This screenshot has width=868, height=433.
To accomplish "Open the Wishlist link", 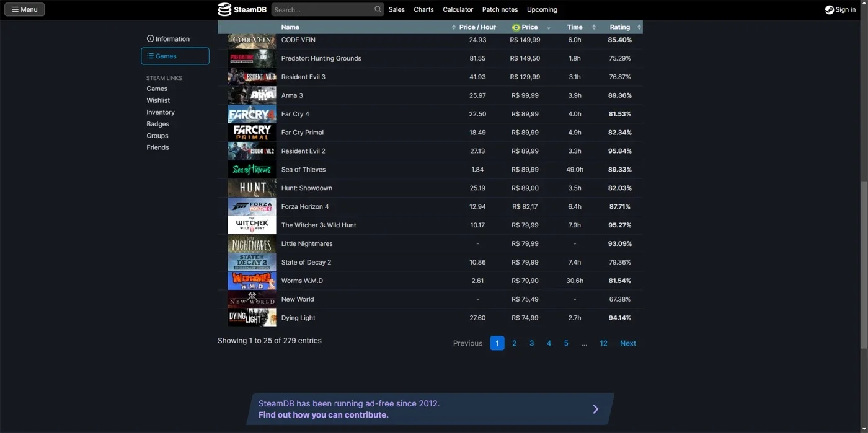I will (158, 100).
